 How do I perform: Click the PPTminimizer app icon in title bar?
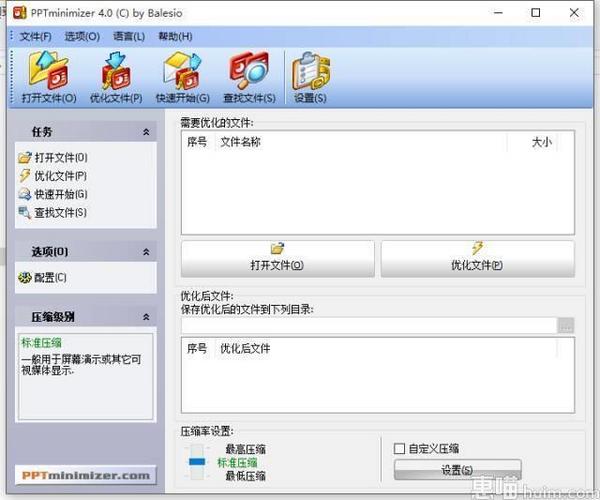pyautogui.click(x=20, y=13)
